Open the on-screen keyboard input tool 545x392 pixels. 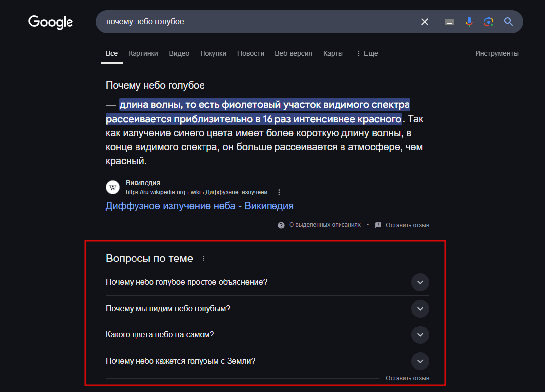point(450,22)
